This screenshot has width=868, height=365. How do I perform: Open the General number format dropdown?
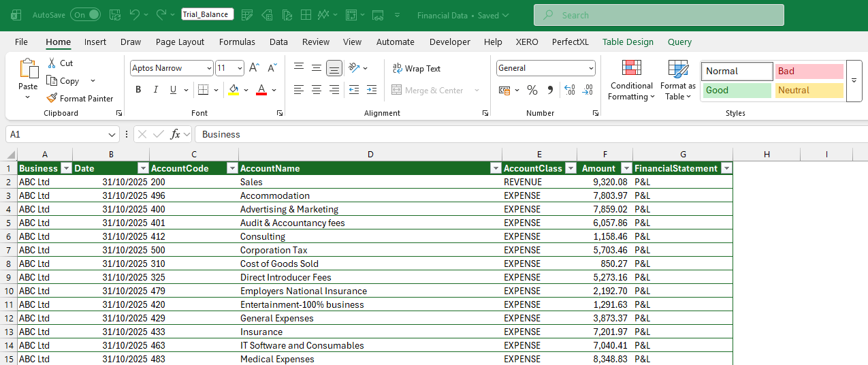590,68
